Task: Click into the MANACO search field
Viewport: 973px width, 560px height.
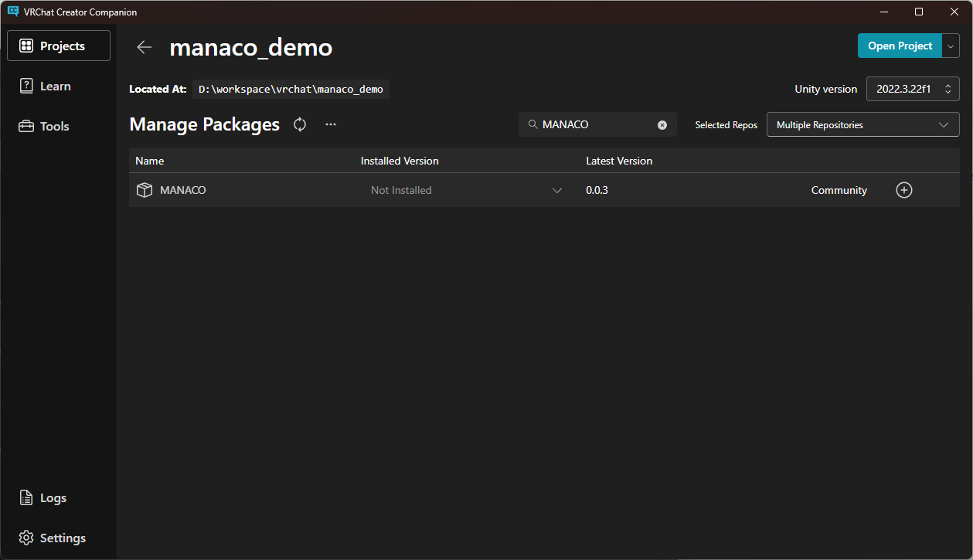Action: [597, 124]
